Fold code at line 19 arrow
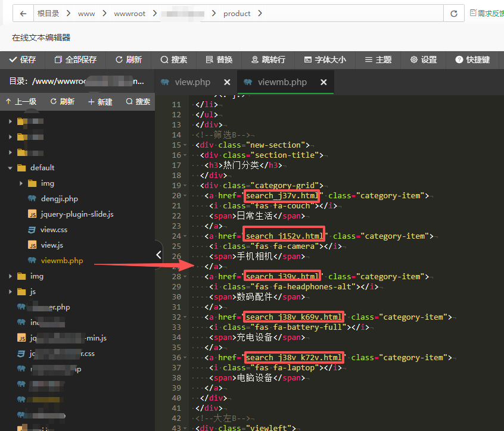The height and width of the screenshot is (431, 504). pos(185,186)
